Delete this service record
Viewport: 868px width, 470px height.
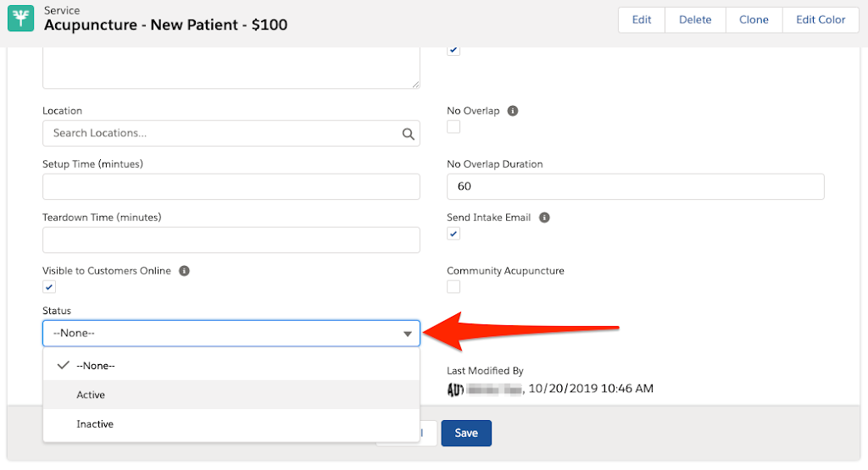click(x=695, y=19)
